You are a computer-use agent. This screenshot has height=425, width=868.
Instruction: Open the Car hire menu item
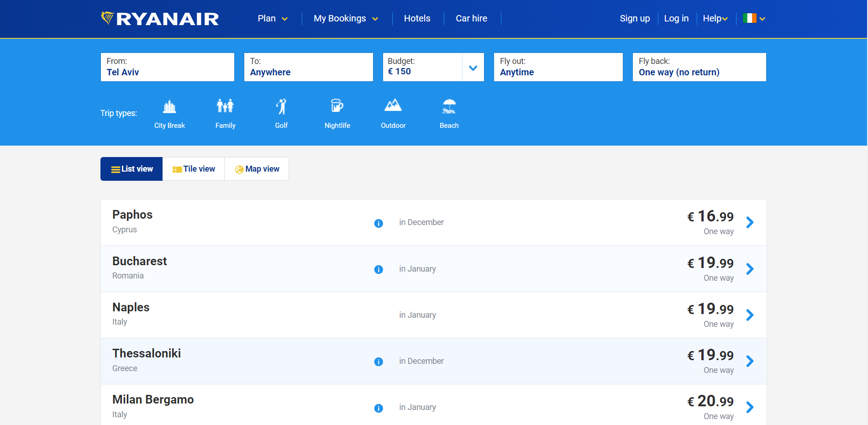pos(471,18)
